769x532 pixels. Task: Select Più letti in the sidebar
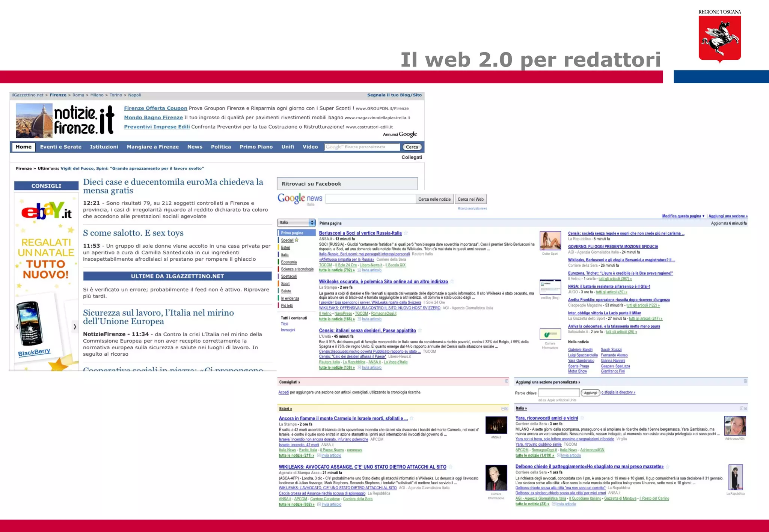pos(287,306)
